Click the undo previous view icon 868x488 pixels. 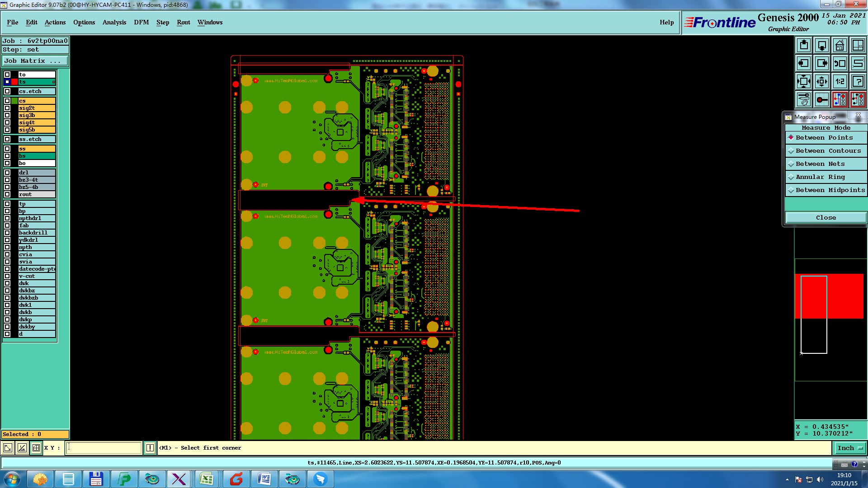(840, 63)
